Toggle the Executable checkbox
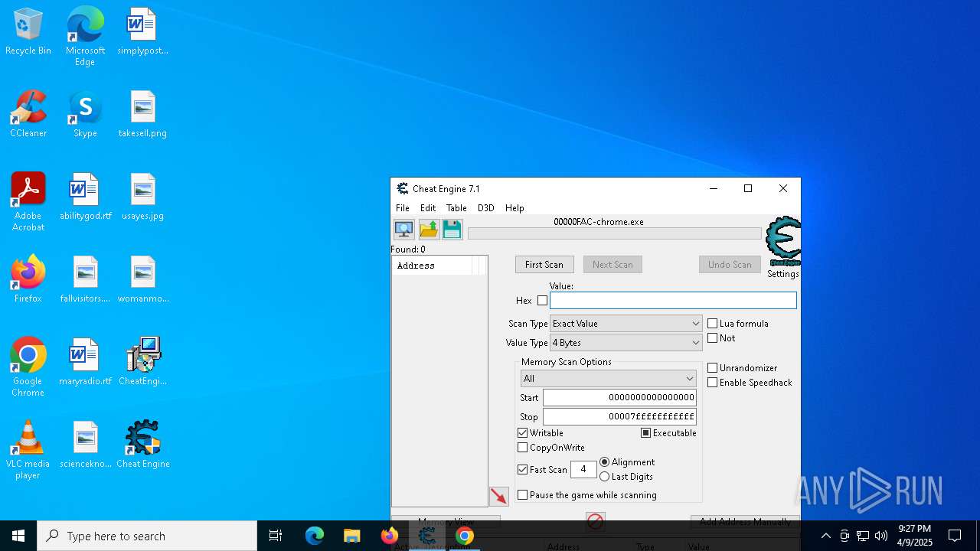 coord(646,433)
